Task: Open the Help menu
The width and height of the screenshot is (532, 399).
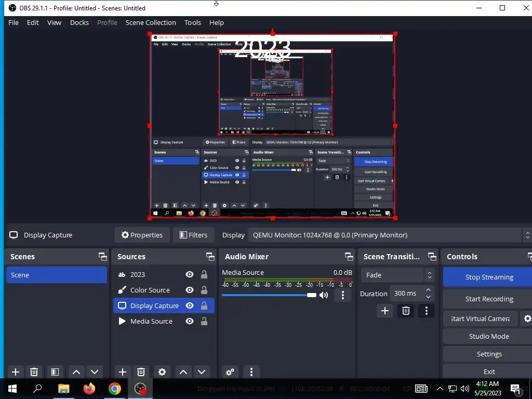Action: (x=217, y=22)
